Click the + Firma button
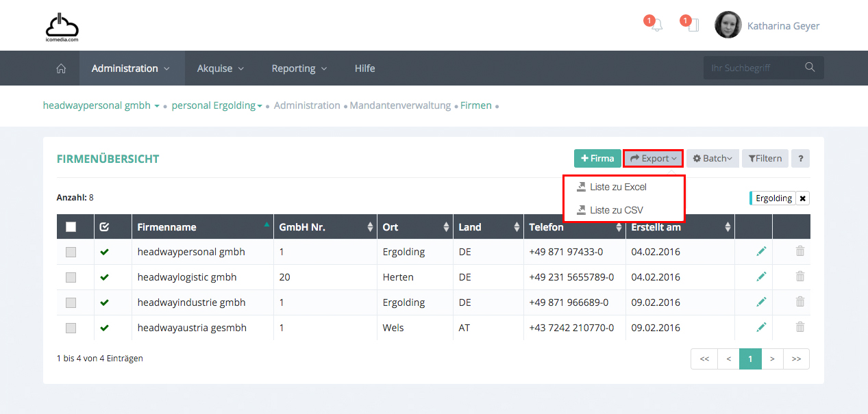This screenshot has height=414, width=868. click(597, 159)
